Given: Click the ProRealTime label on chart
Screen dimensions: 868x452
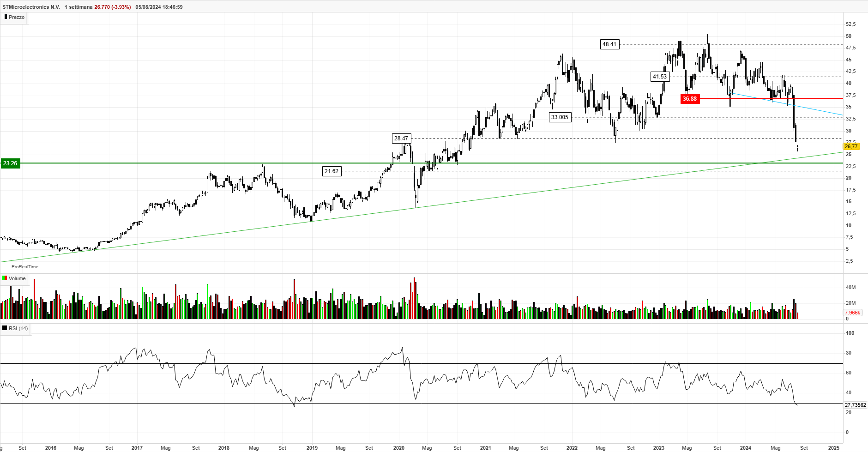Looking at the screenshot, I should (x=25, y=267).
